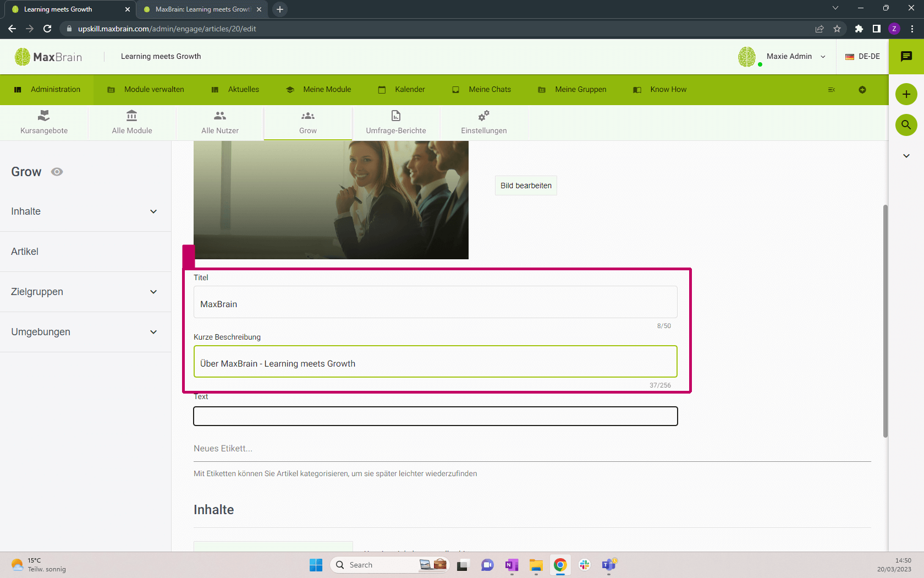924x578 pixels.
Task: Click the Bild bearbeiten button
Action: (526, 186)
